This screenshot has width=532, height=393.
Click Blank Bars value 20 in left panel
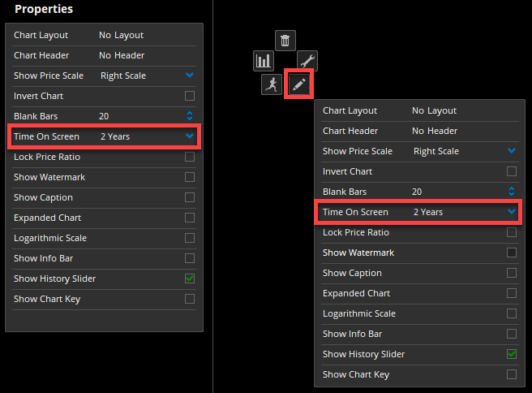click(104, 116)
